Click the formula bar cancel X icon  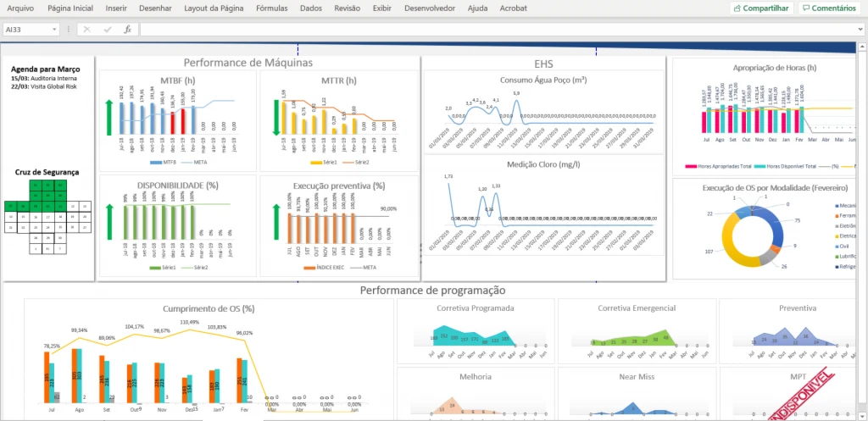coord(87,30)
